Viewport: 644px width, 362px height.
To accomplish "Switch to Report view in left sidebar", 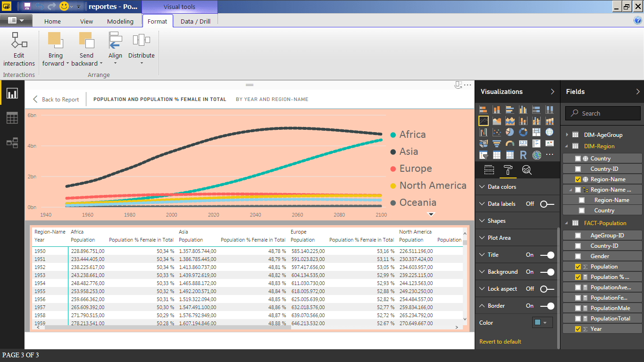I will pyautogui.click(x=12, y=93).
